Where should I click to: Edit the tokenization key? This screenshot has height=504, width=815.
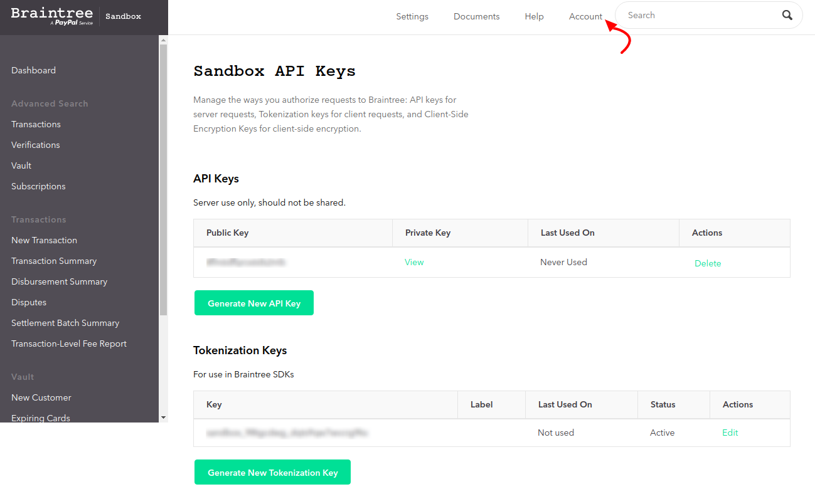click(730, 433)
